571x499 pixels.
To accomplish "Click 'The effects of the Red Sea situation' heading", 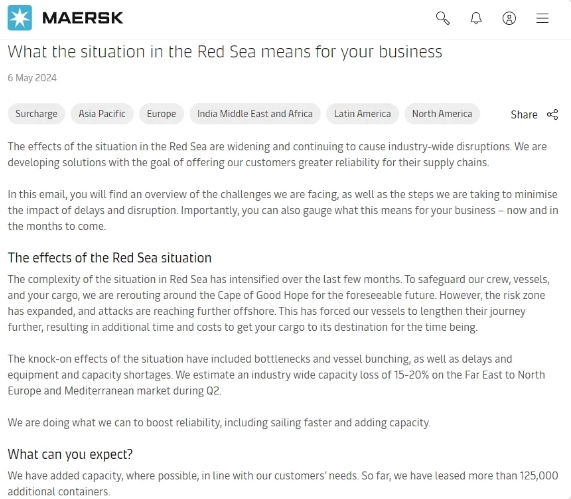I will 110,258.
